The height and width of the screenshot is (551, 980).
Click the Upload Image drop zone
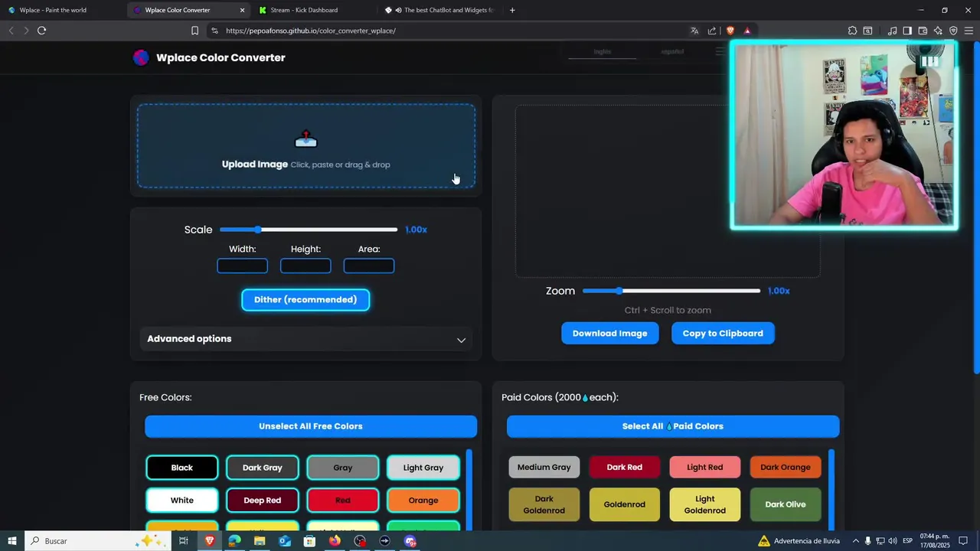click(306, 146)
